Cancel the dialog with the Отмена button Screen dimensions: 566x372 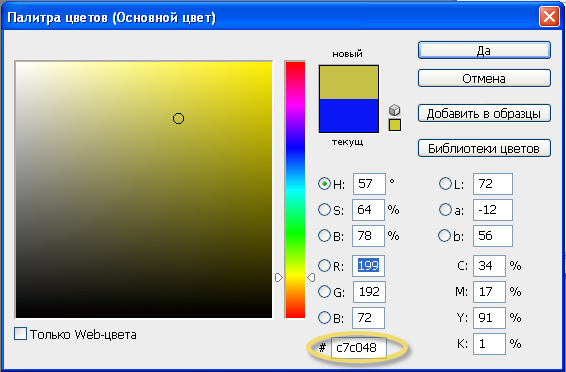484,78
